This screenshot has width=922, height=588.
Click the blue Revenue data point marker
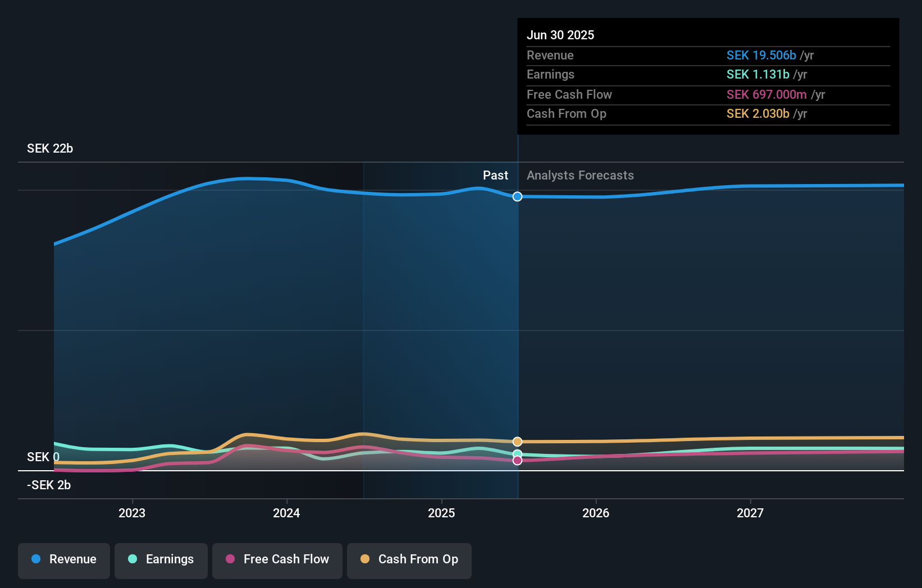coord(517,196)
